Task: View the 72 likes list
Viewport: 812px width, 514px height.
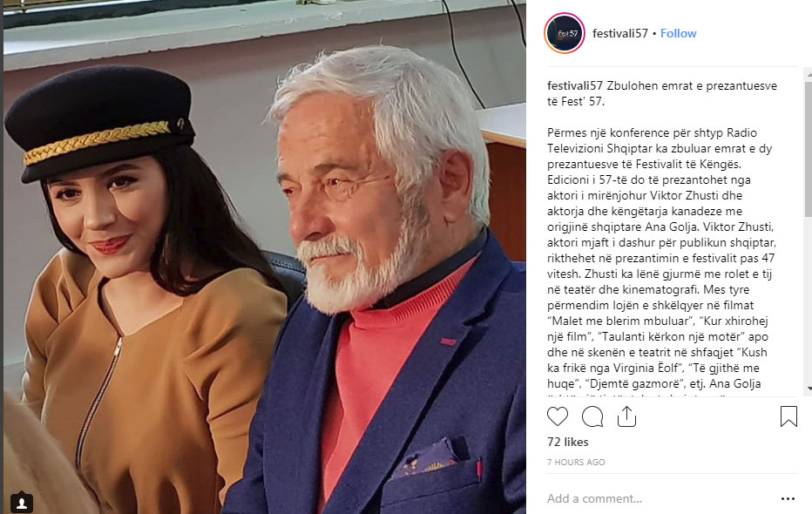Action: click(567, 442)
